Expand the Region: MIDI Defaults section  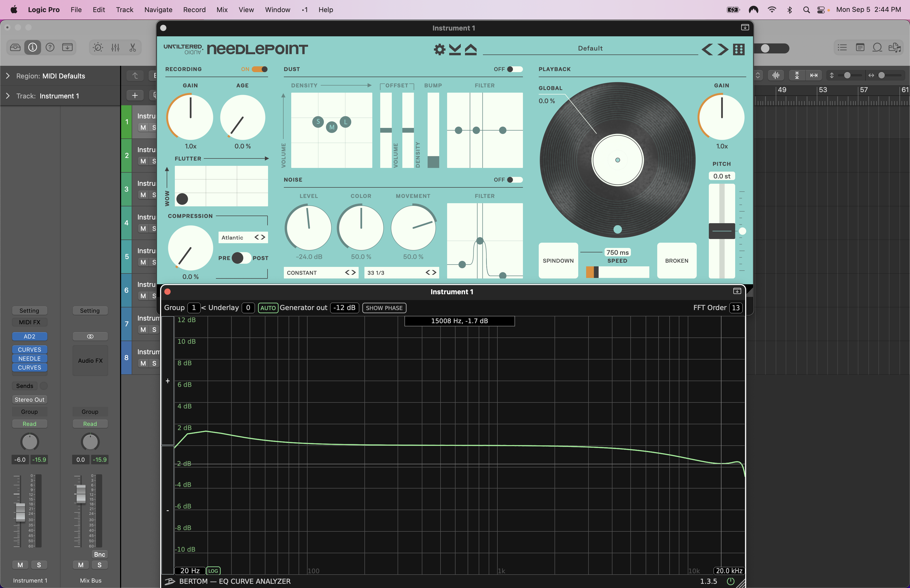pyautogui.click(x=8, y=76)
